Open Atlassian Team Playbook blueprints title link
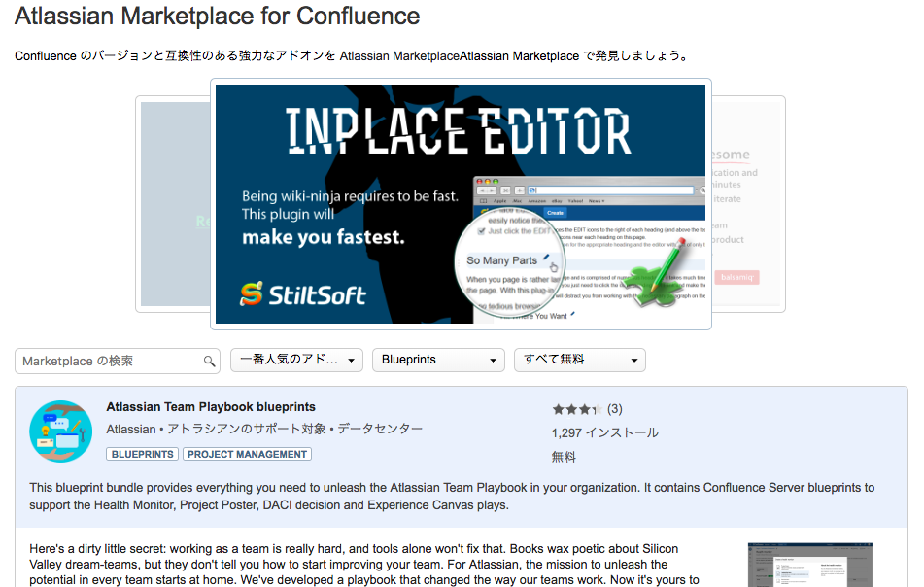 [211, 406]
